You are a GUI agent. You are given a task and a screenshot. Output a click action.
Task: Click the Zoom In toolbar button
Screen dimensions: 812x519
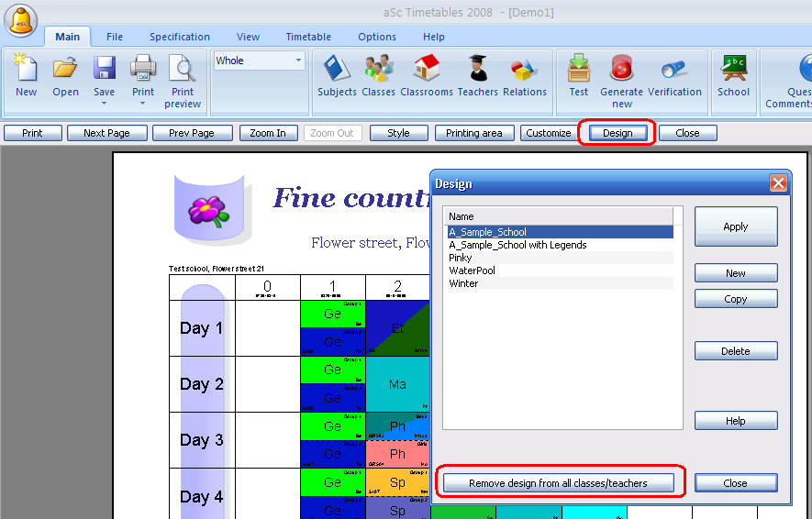coord(268,133)
